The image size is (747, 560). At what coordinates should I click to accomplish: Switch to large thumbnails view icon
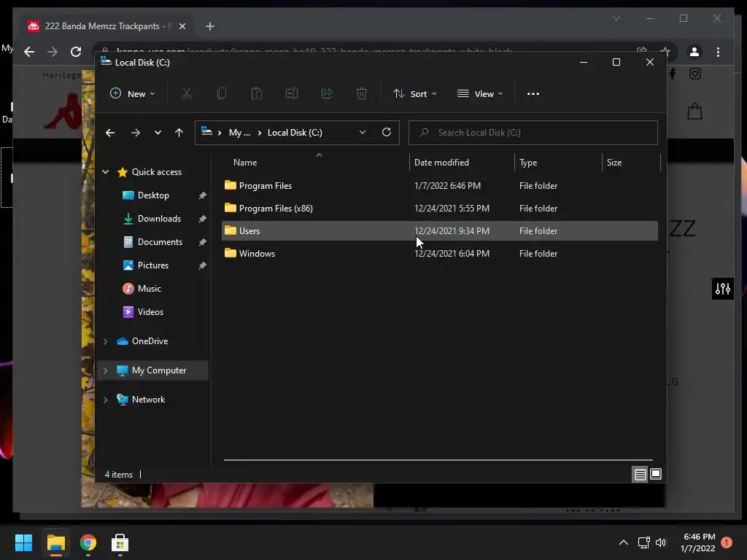[656, 474]
